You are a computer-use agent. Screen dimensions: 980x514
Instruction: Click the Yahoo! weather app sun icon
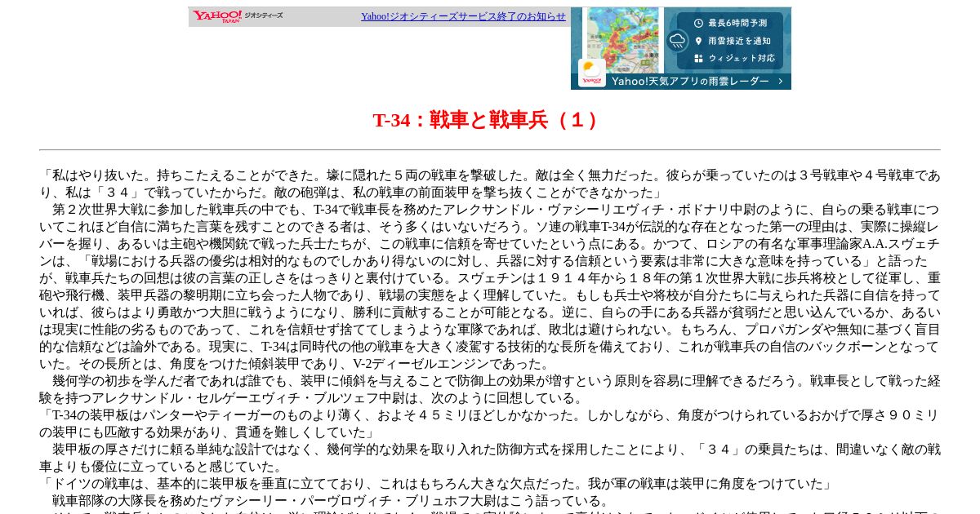coord(592,73)
